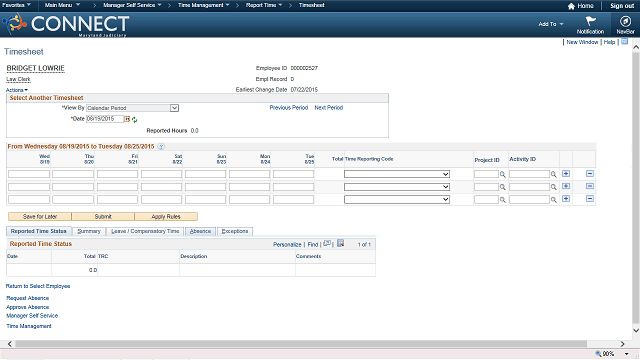The width and height of the screenshot is (640, 360).
Task: Go to the Next Period link
Action: (329, 108)
